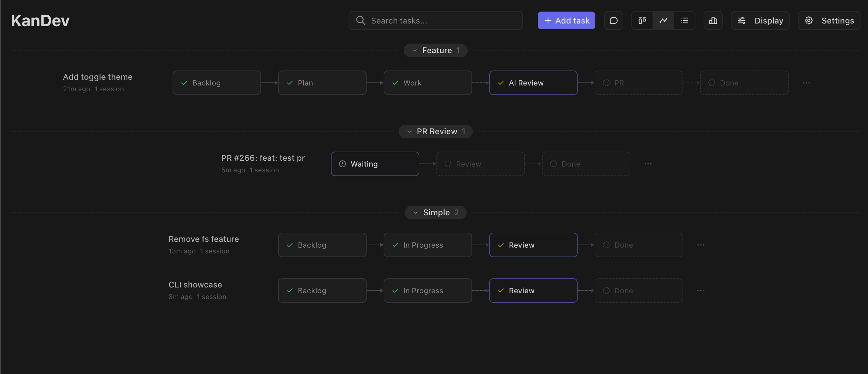868x374 pixels.
Task: Collapse the Simple workflow group
Action: tap(436, 213)
